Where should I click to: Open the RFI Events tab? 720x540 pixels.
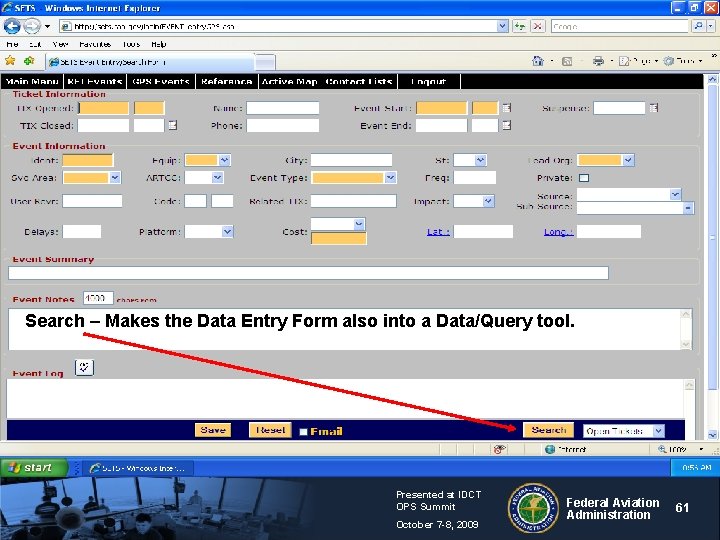(x=95, y=81)
